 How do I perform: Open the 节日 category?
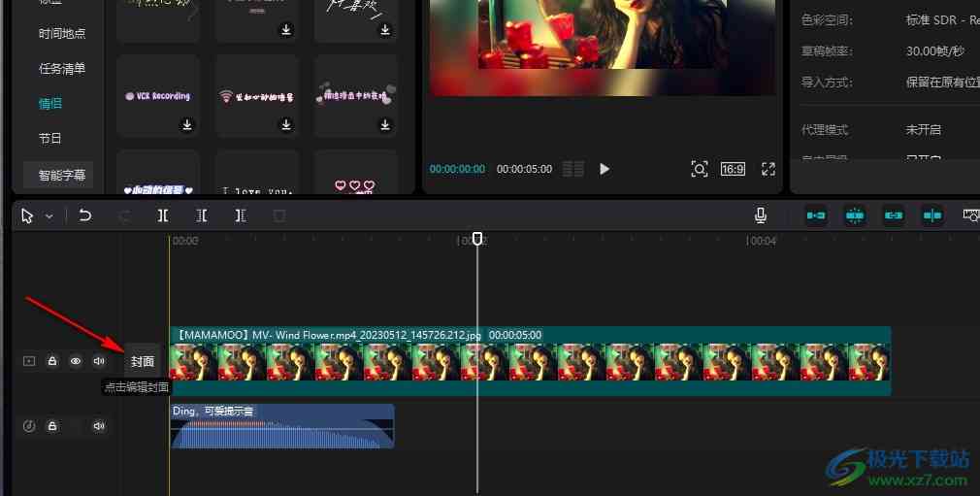(x=50, y=138)
